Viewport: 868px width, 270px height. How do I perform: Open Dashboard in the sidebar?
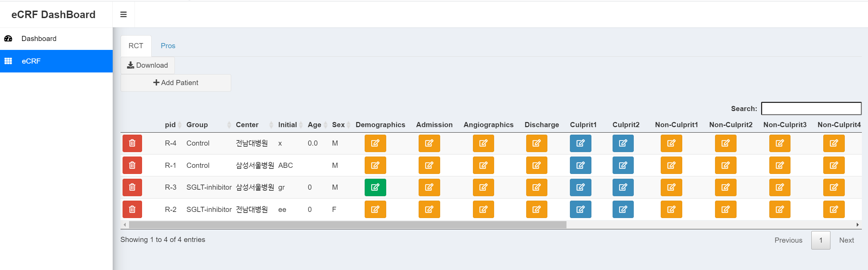tap(39, 39)
